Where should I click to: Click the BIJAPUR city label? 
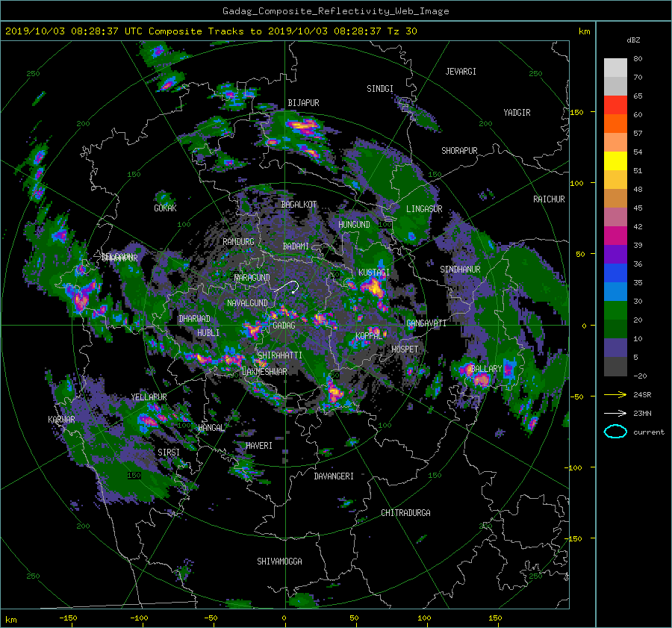click(303, 103)
